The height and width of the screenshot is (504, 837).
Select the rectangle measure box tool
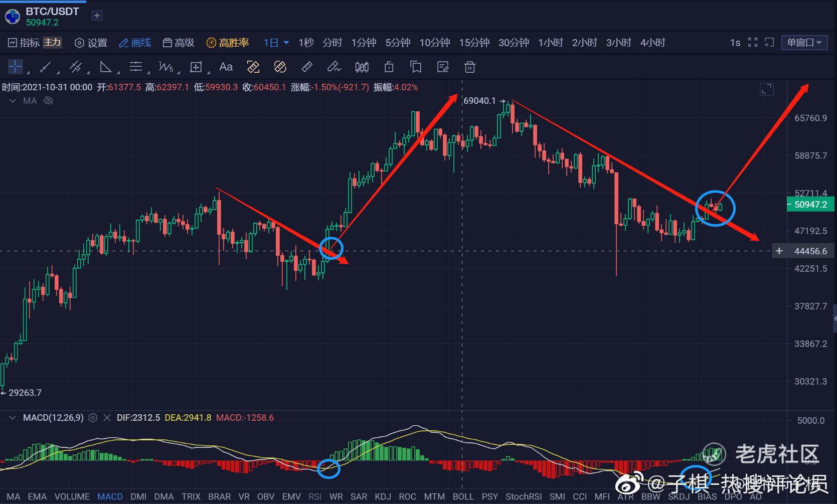(x=196, y=67)
